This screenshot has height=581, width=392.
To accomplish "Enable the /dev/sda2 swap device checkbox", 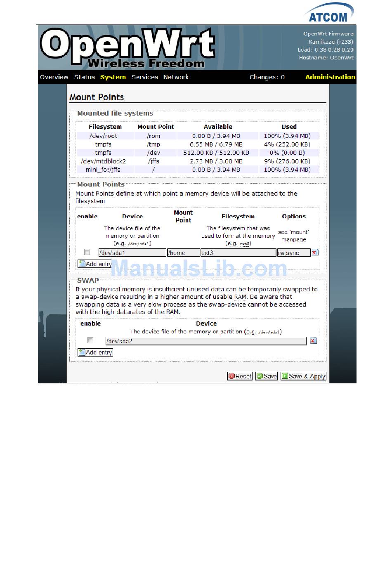I will (x=90, y=340).
